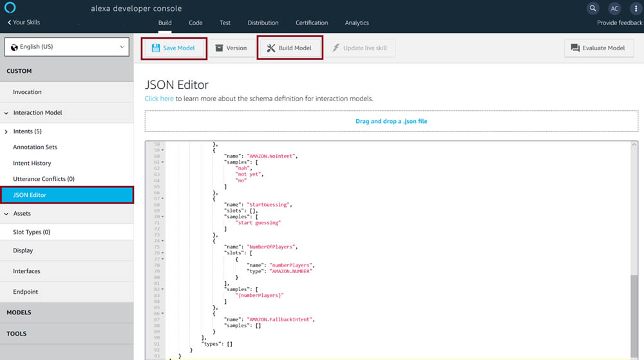The height and width of the screenshot is (360, 644).
Task: Open the MODELS section
Action: [x=66, y=312]
